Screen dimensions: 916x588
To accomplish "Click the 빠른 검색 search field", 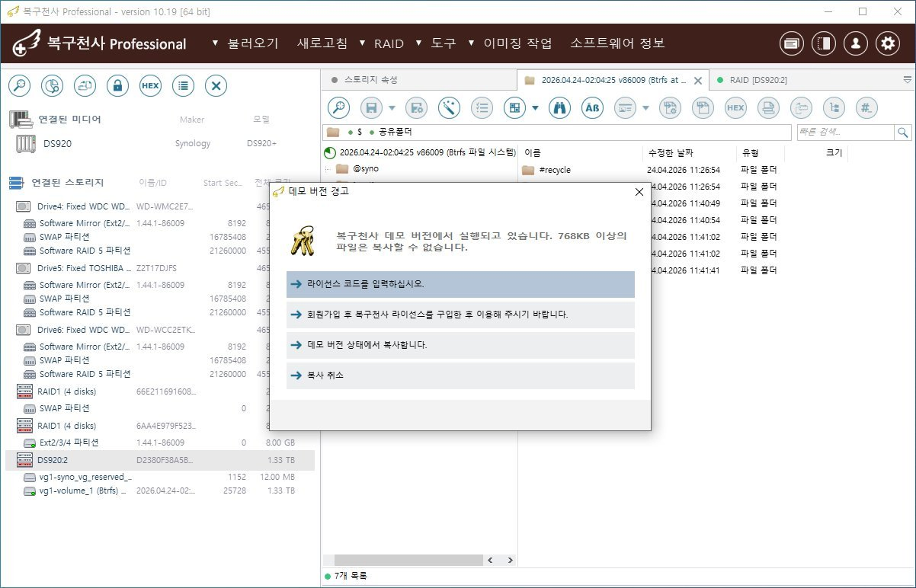I will coord(845,133).
